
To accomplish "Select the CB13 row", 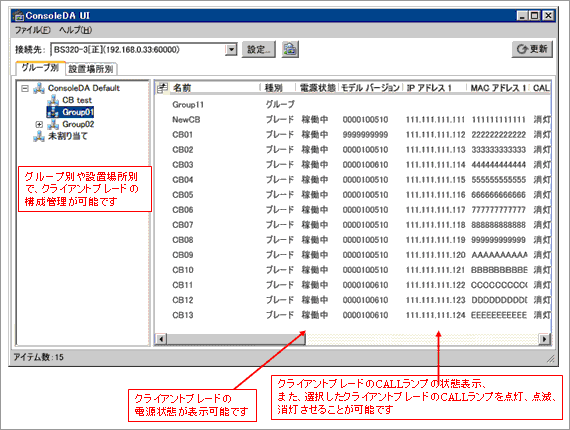I will tap(353, 315).
